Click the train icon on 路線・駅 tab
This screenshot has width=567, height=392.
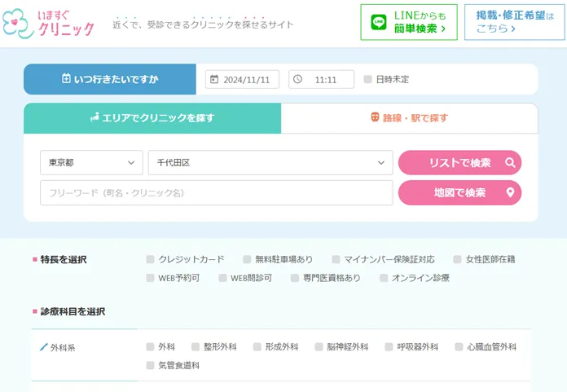[x=376, y=118]
